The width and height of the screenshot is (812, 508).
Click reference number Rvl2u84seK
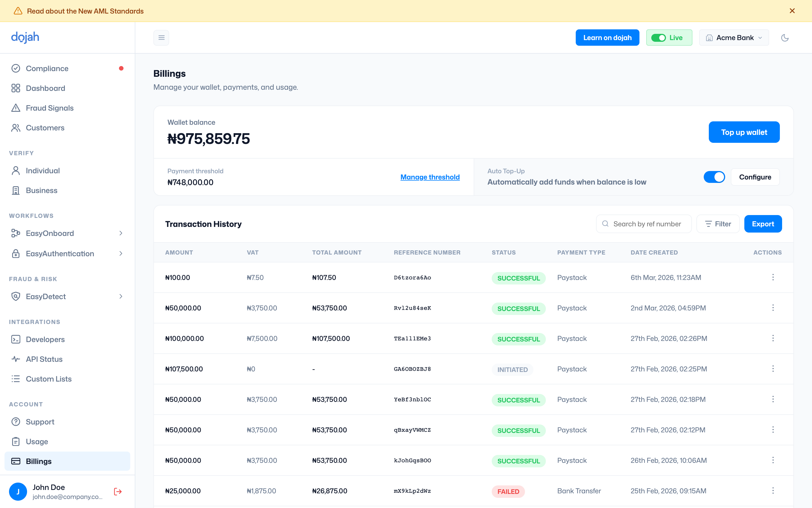[412, 308]
